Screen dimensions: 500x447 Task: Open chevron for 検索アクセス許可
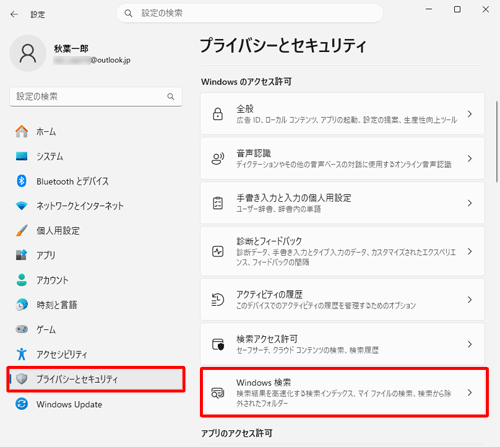tap(470, 344)
